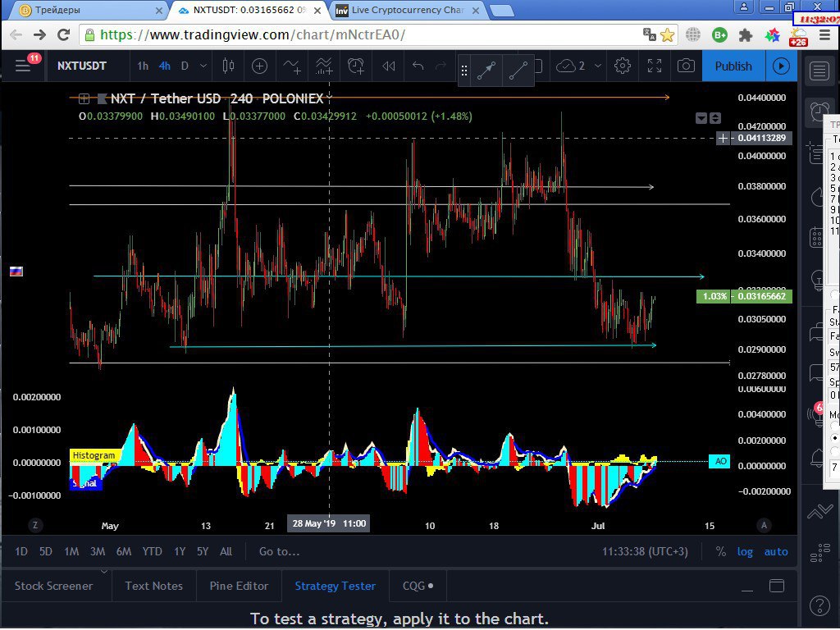
Task: Switch chart to 4h timeframe
Action: (164, 66)
